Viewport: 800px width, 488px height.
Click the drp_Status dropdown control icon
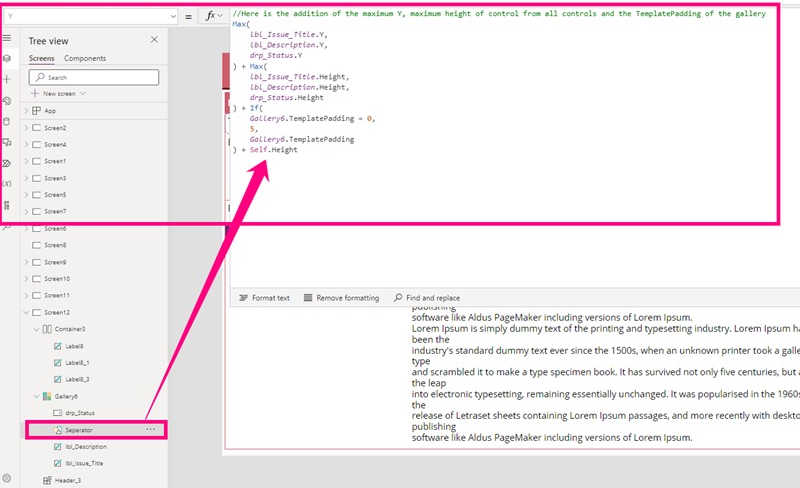pyautogui.click(x=58, y=412)
